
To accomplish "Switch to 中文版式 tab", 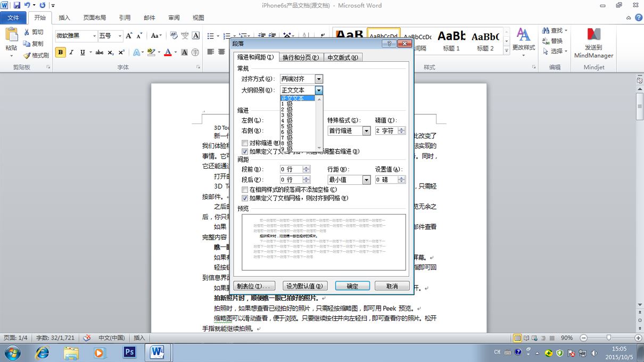I will point(342,57).
